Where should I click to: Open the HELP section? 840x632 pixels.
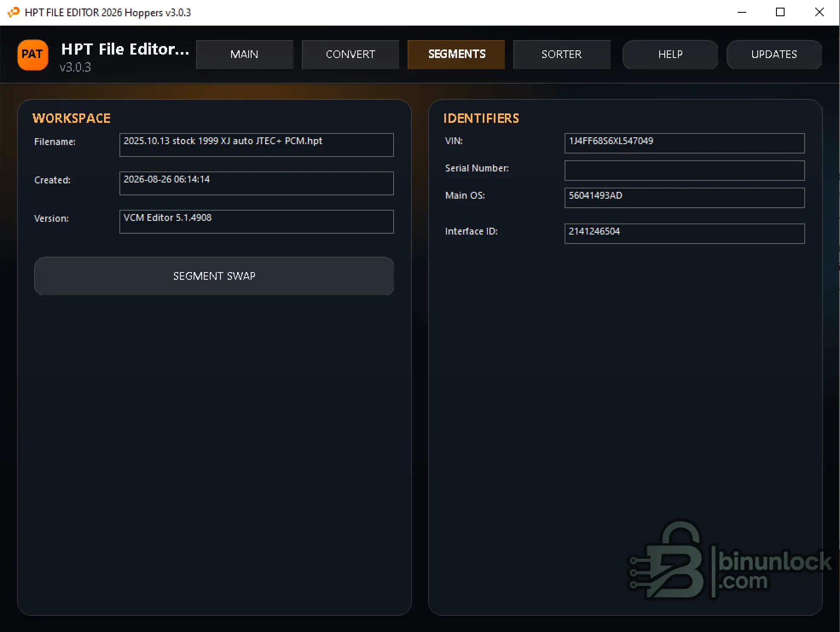(670, 55)
